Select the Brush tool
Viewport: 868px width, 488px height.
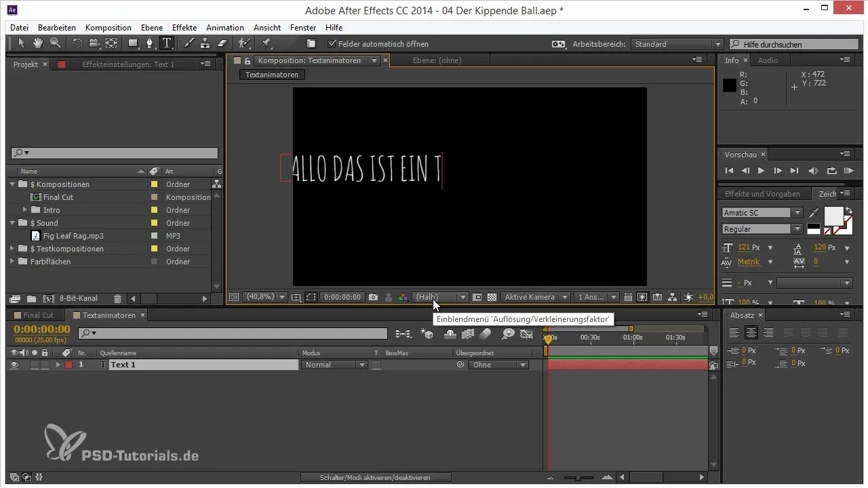coord(189,43)
